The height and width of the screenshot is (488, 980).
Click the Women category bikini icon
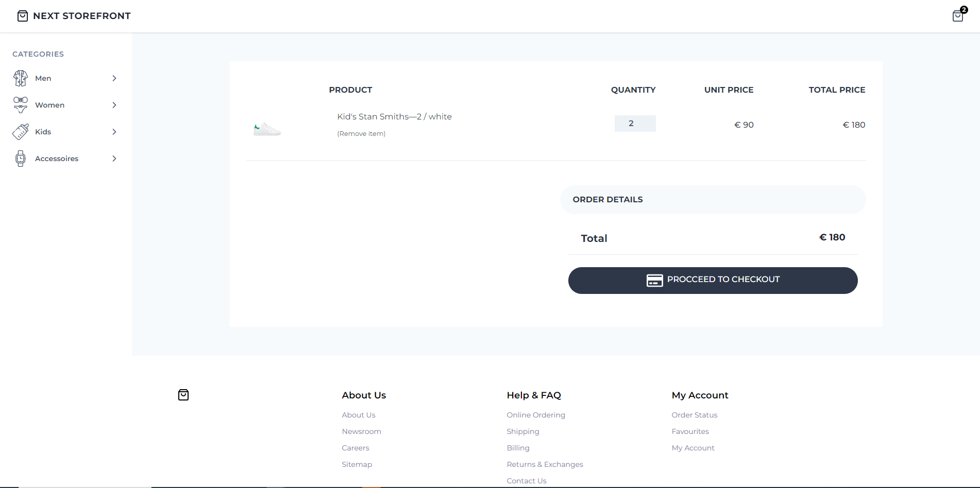pyautogui.click(x=21, y=105)
